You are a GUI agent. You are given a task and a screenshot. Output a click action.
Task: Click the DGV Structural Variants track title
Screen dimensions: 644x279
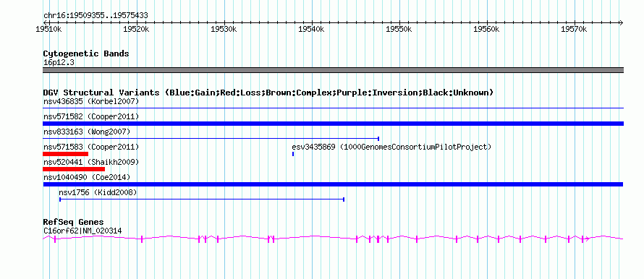[268, 93]
